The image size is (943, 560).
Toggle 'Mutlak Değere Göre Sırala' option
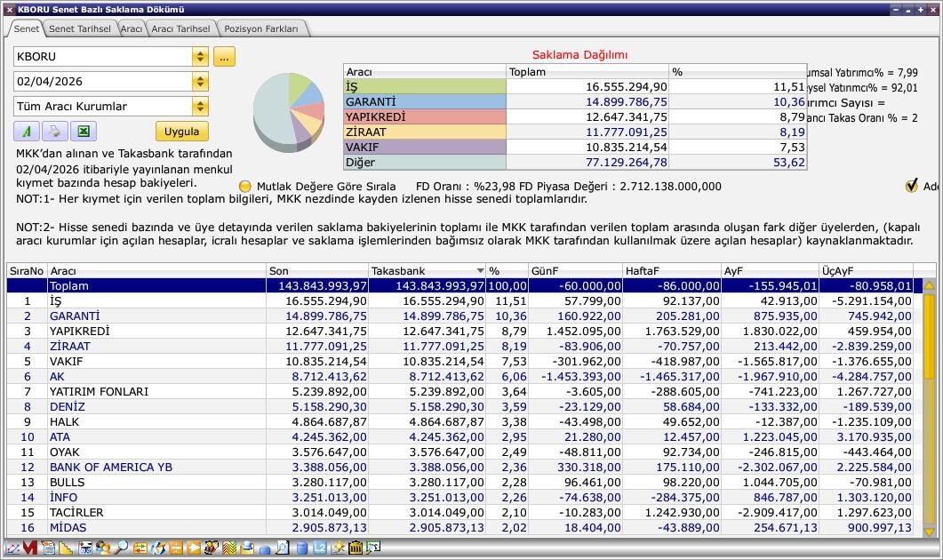pos(245,187)
